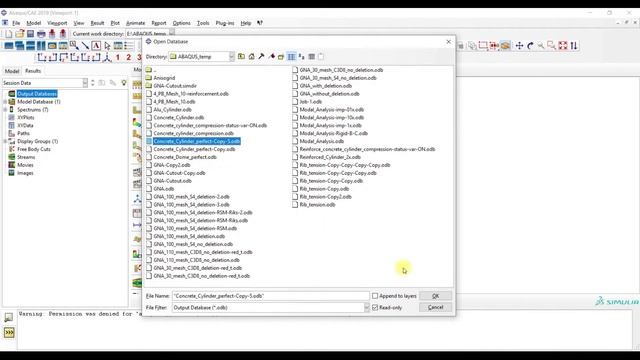
Task: Close the Open Database dialog
Action: pos(449,42)
